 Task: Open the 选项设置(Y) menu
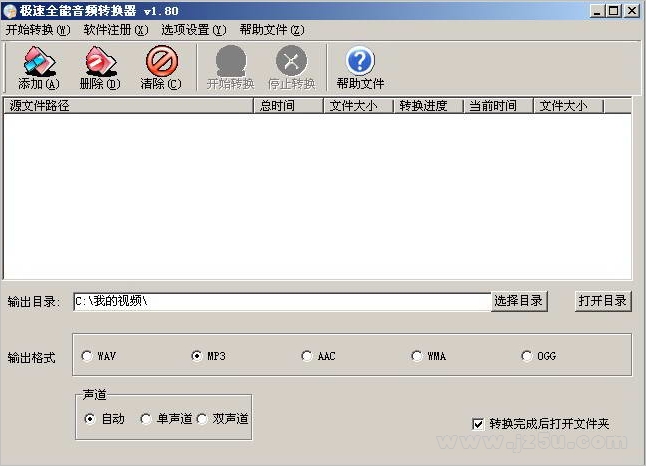[x=194, y=30]
